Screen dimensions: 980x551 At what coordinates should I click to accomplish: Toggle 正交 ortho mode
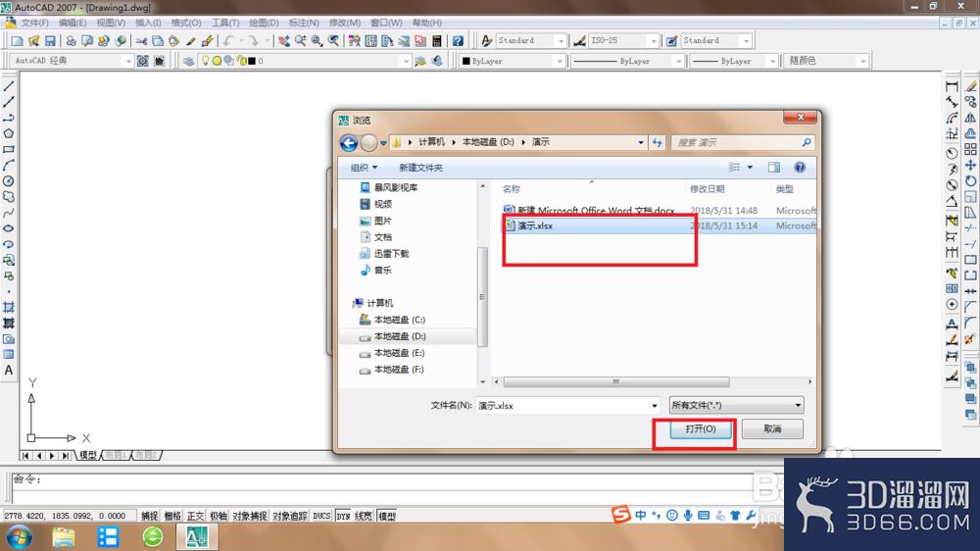(196, 516)
